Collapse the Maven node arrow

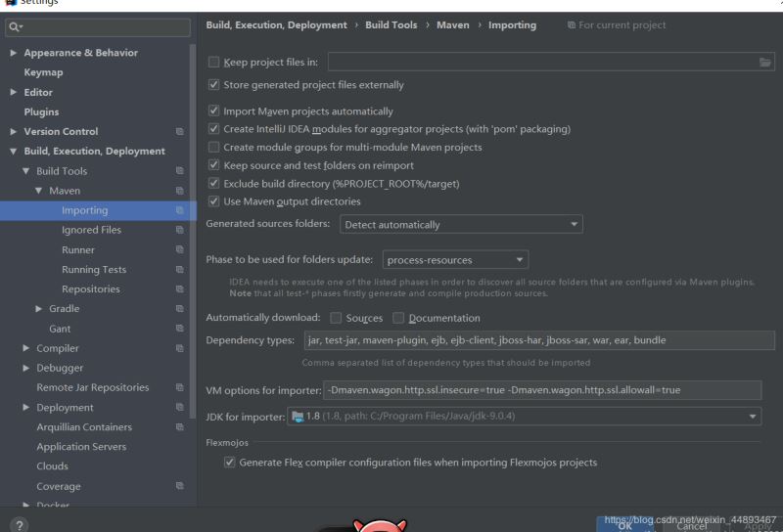[38, 191]
